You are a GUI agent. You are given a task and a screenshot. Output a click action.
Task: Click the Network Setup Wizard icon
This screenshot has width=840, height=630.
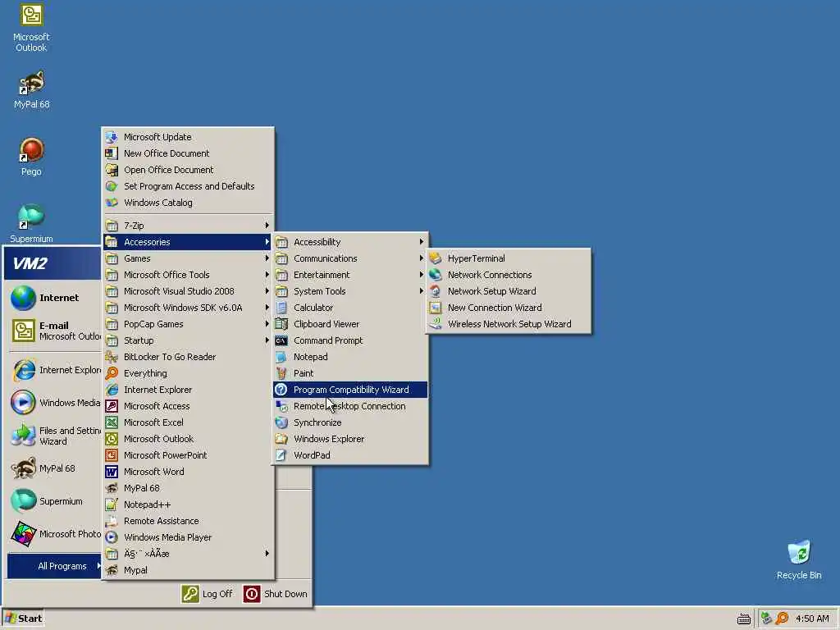[x=436, y=291]
